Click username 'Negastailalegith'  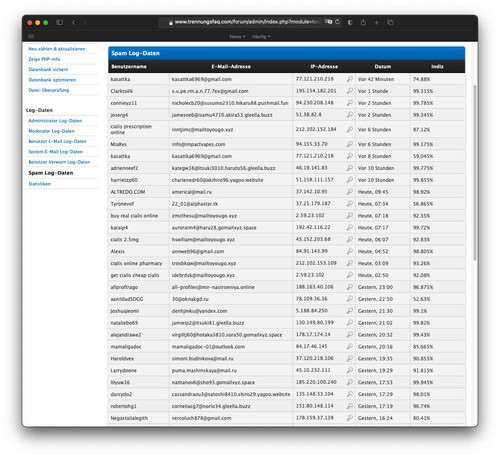[129, 418]
